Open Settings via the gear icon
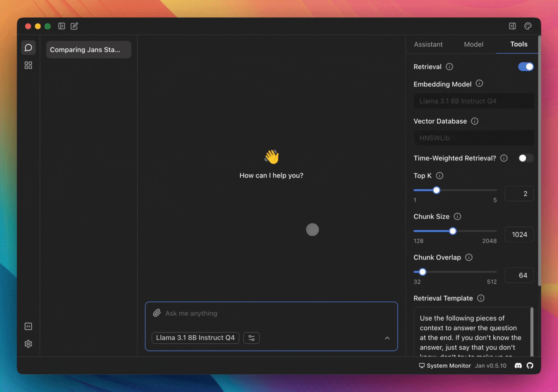Viewport: 558px width, 392px height. (x=28, y=344)
